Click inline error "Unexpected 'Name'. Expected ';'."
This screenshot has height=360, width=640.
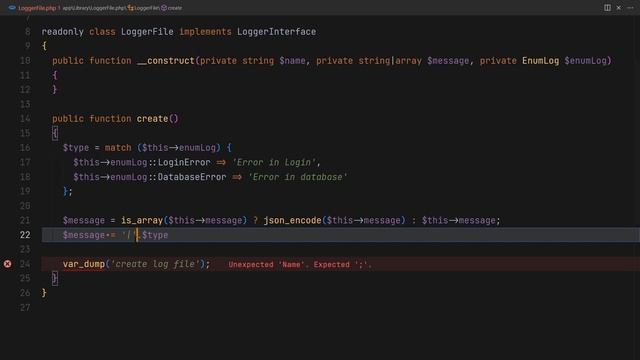pos(300,264)
